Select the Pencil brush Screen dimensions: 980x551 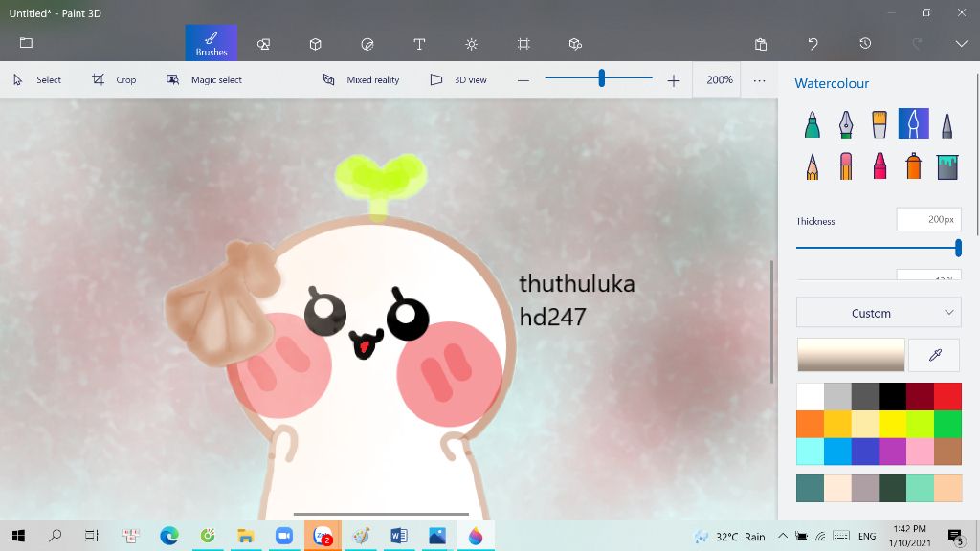click(812, 166)
